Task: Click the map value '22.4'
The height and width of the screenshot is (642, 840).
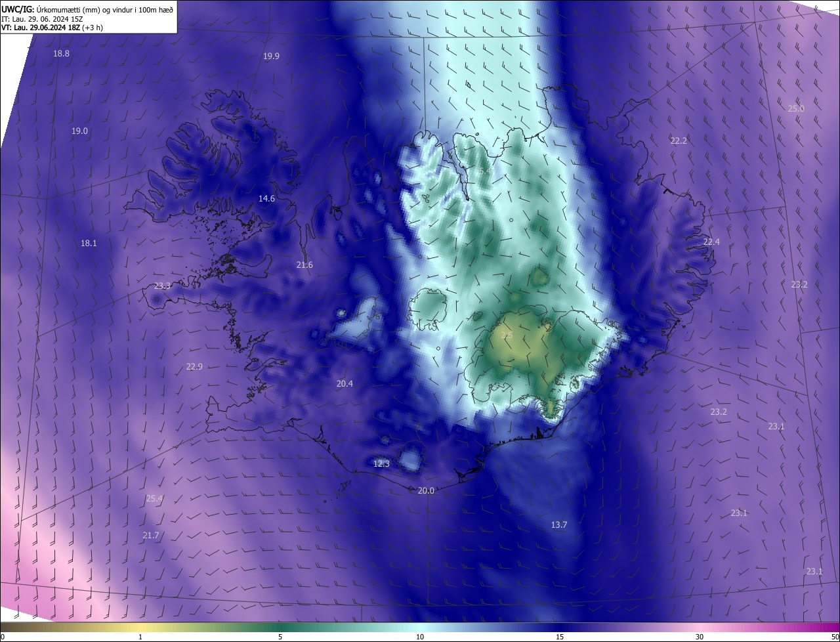Action: click(711, 242)
